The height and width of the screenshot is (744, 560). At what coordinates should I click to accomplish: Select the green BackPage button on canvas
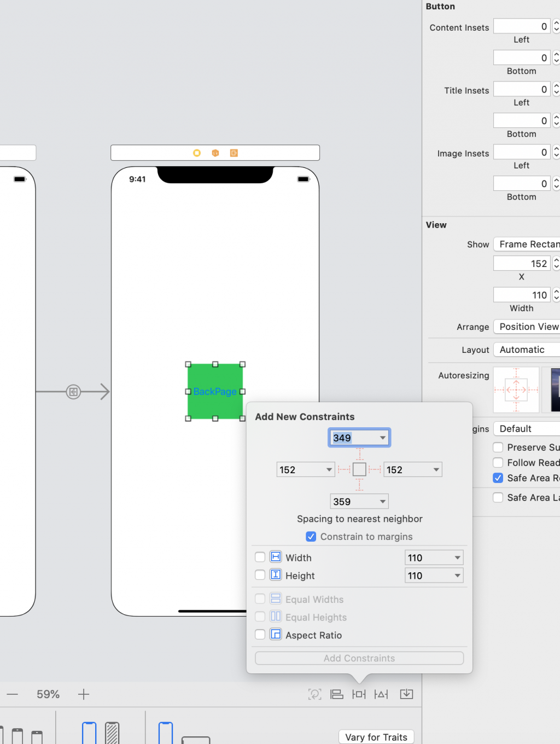pyautogui.click(x=215, y=392)
